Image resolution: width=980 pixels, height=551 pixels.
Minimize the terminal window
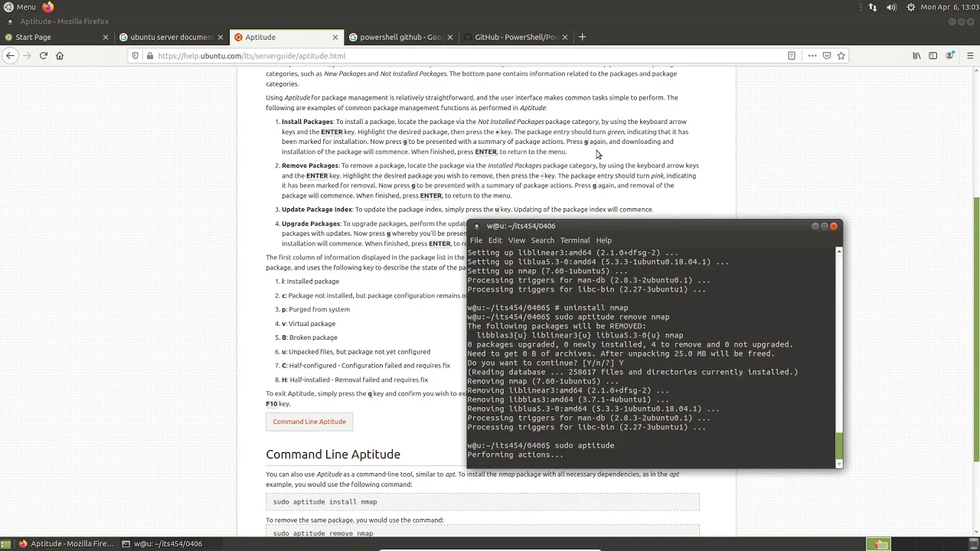(815, 226)
